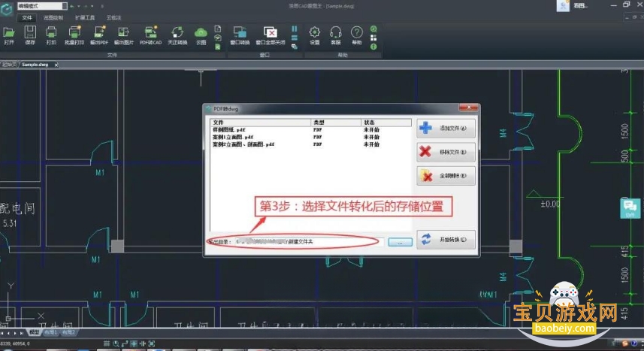Select the 样例图纸.pdf row in file list
The width and height of the screenshot is (644, 351).
click(x=310, y=130)
